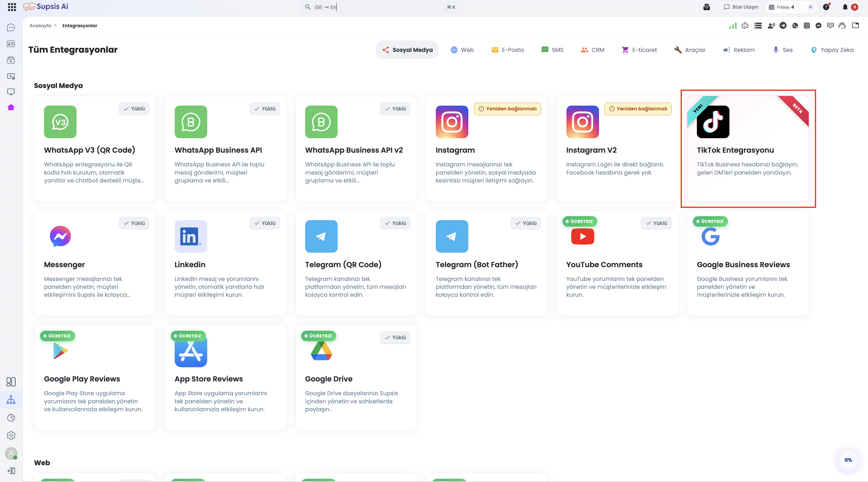Open the user avatar profile
868x482 pixels.
[11, 453]
